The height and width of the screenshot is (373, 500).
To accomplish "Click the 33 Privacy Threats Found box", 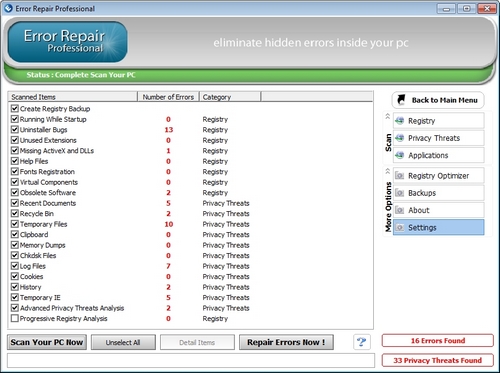I will click(438, 360).
